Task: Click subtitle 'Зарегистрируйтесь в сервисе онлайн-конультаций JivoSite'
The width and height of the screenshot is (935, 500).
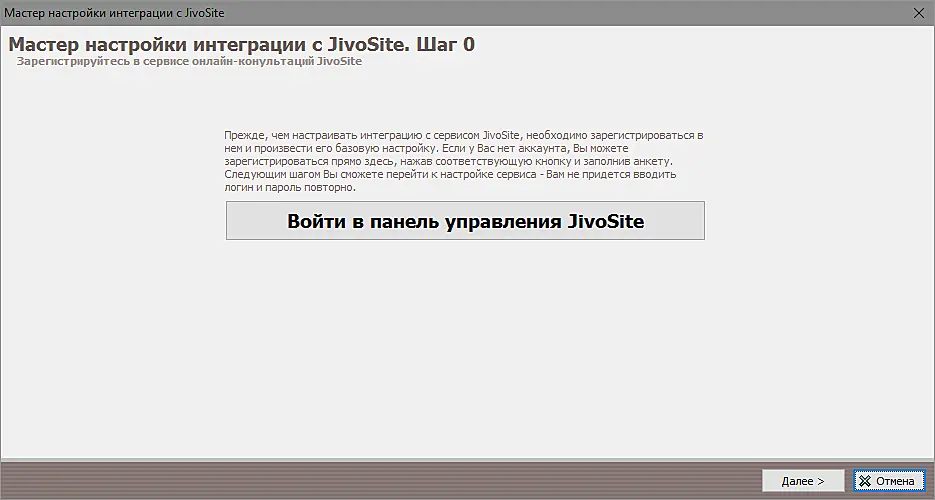Action: coord(189,61)
